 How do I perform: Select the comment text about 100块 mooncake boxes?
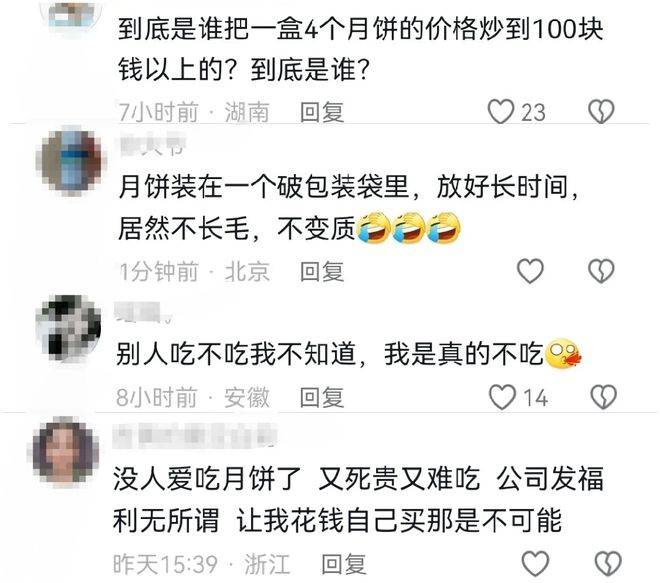360,49
